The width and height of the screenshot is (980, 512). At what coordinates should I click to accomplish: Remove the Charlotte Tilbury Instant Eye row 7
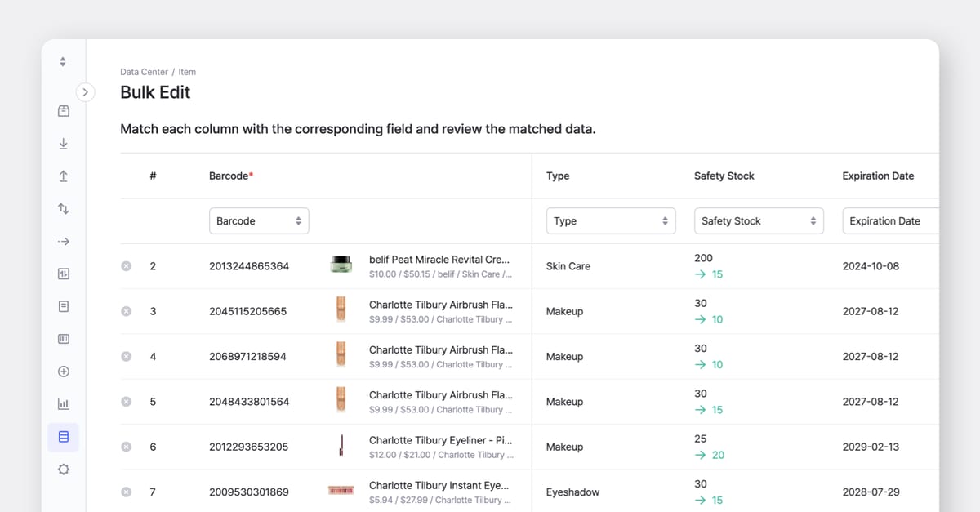click(x=126, y=492)
